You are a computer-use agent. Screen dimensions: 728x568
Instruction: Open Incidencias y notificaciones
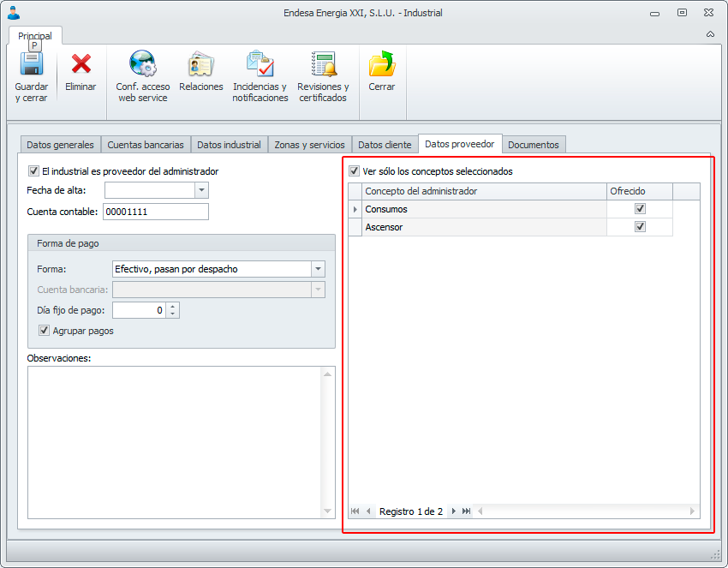(260, 65)
